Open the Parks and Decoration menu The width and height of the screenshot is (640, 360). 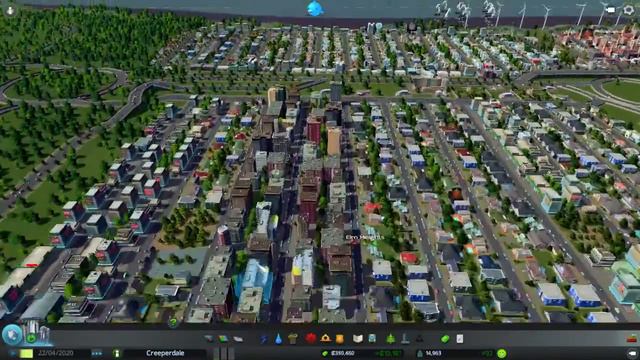pos(391,338)
